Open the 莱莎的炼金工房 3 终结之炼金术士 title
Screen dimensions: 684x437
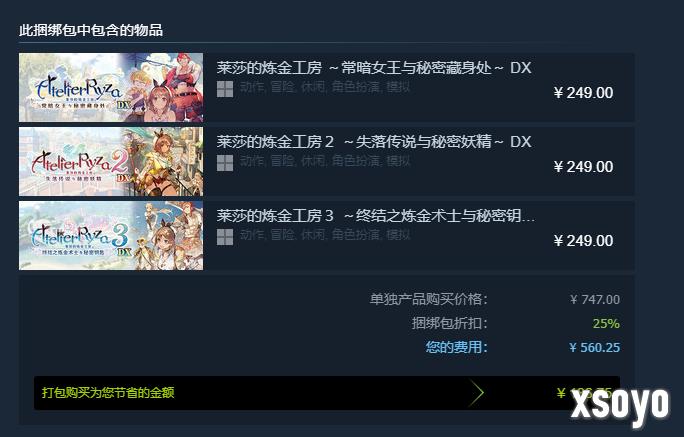click(x=376, y=216)
